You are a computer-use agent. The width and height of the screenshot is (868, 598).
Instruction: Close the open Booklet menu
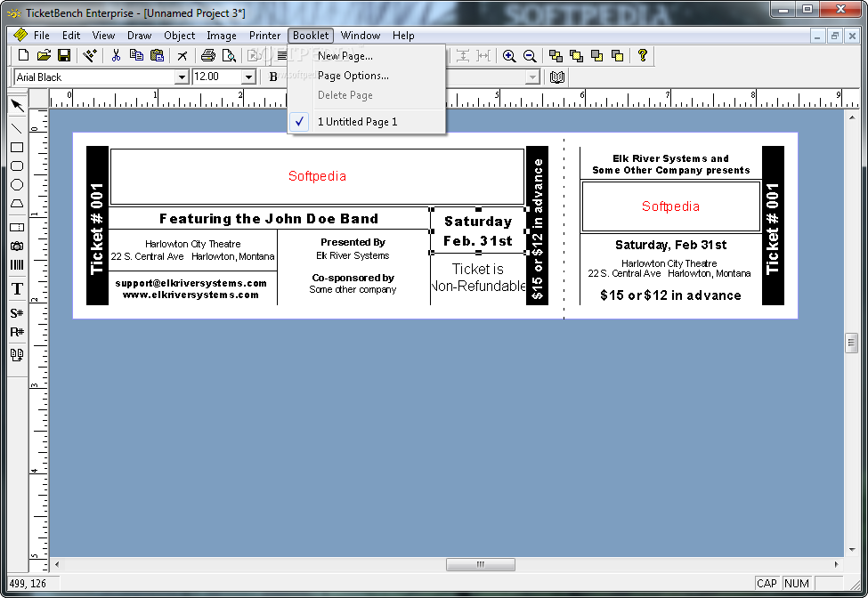[311, 36]
